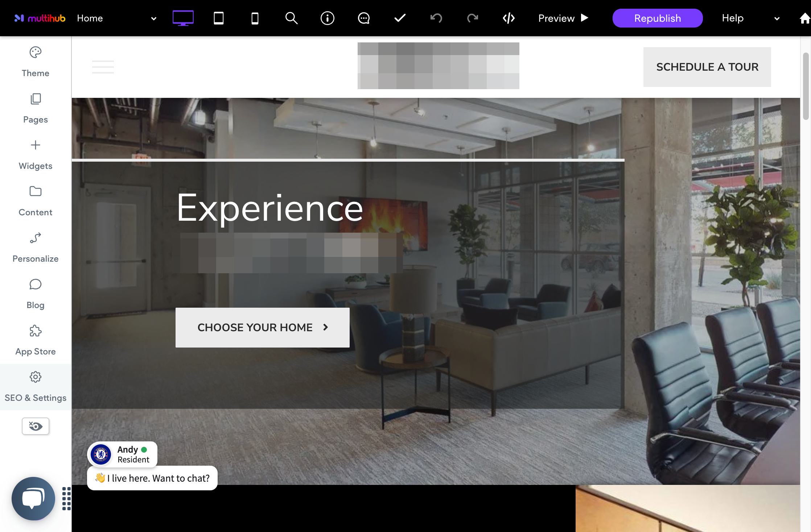Viewport: 811px width, 532px height.
Task: Expand the Home page dropdown
Action: 154,18
